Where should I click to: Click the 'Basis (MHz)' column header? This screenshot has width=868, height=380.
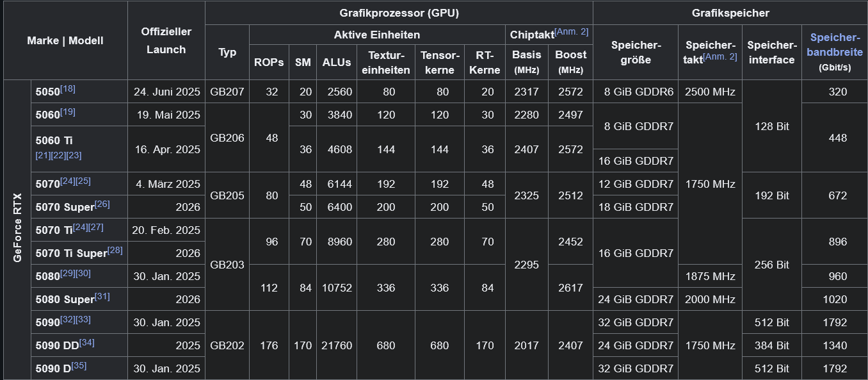tap(527, 62)
